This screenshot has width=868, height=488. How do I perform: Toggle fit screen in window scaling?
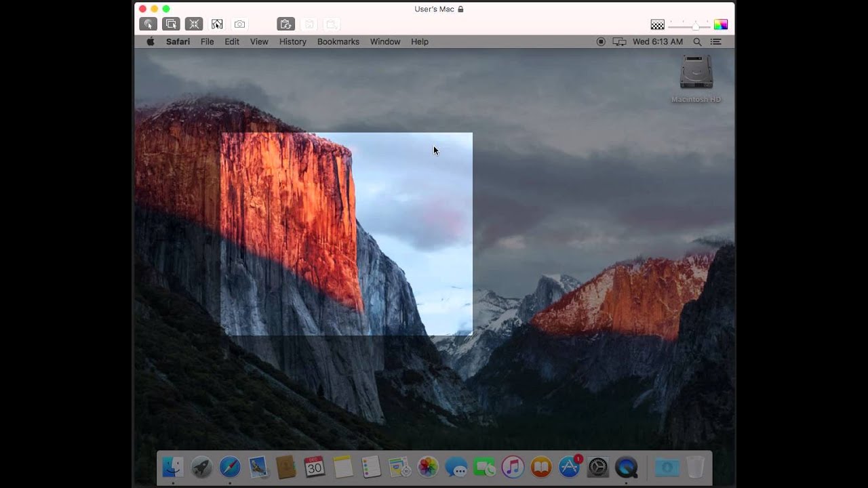(194, 24)
